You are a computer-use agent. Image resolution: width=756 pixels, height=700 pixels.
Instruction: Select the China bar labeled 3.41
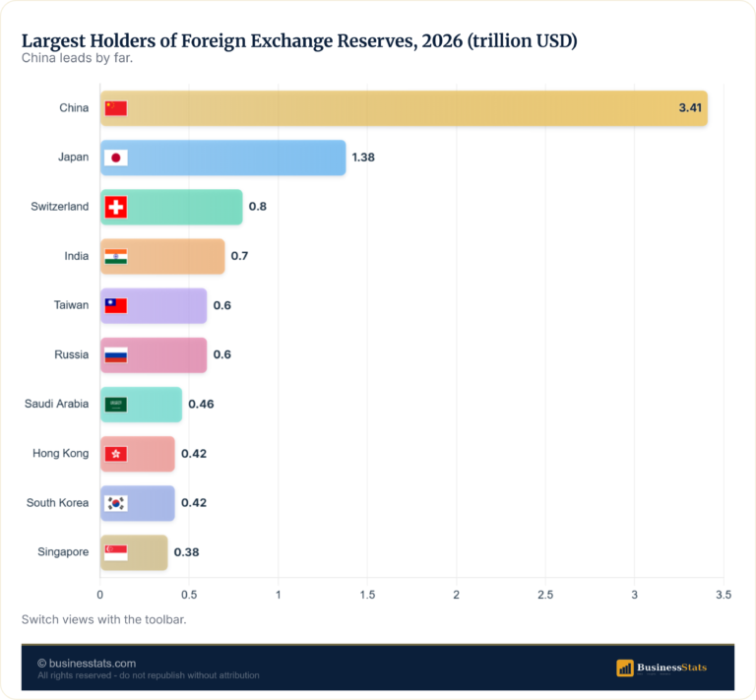404,108
